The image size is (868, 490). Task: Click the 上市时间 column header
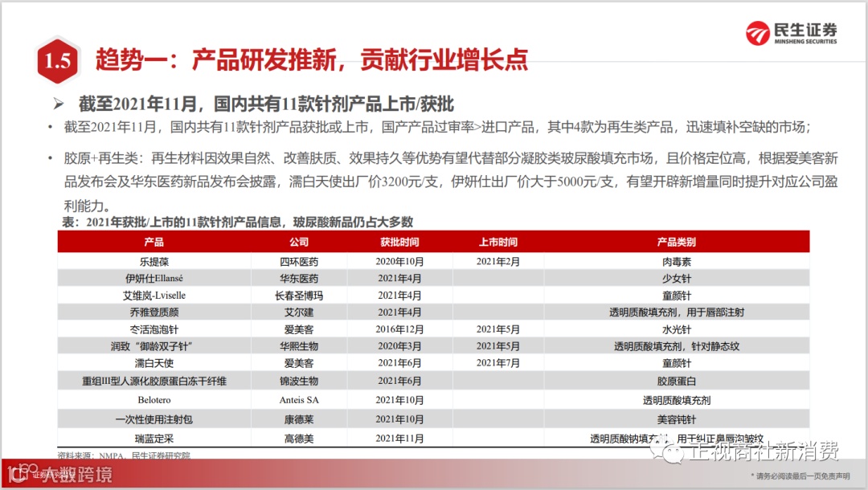point(498,242)
